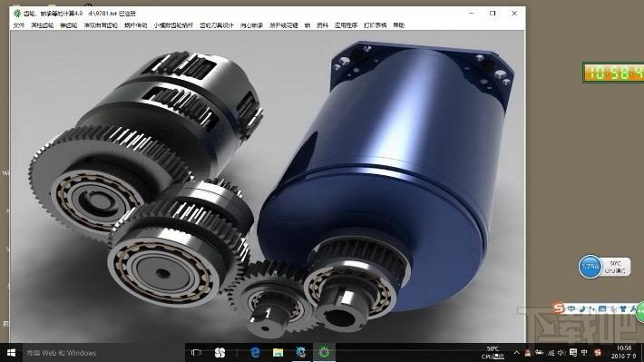This screenshot has height=362, width=644.
Task: Open File Explorer from the taskbar
Action: pyautogui.click(x=278, y=353)
